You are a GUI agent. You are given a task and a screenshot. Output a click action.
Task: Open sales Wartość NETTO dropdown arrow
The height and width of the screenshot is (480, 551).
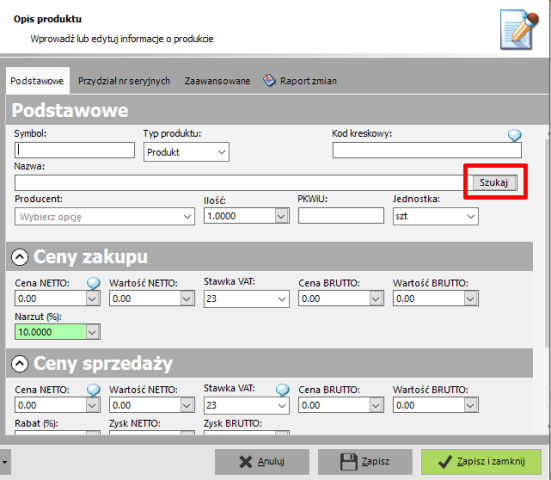187,406
